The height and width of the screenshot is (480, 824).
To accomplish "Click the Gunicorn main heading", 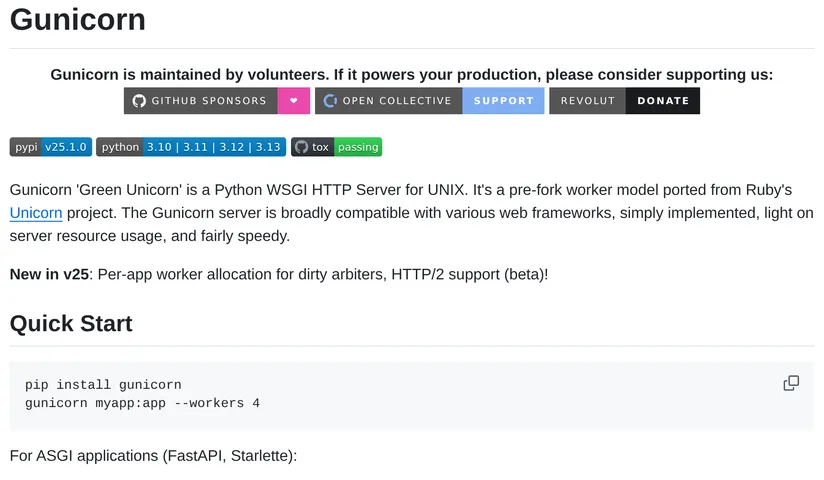I will pos(77,19).
